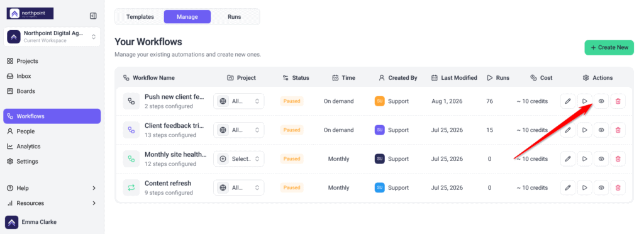Viewport: 644px width, 234px height.
Task: Open the Emma Clarke user profile
Action: tap(31, 222)
